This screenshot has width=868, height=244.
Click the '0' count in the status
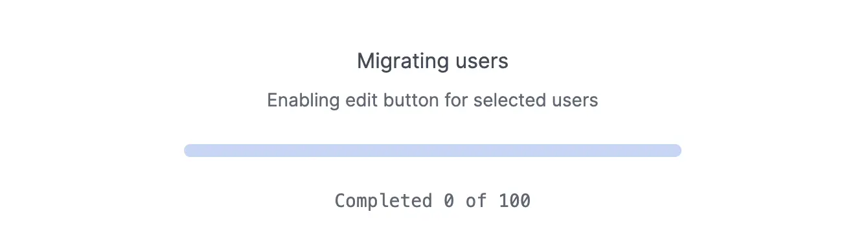coord(449,201)
